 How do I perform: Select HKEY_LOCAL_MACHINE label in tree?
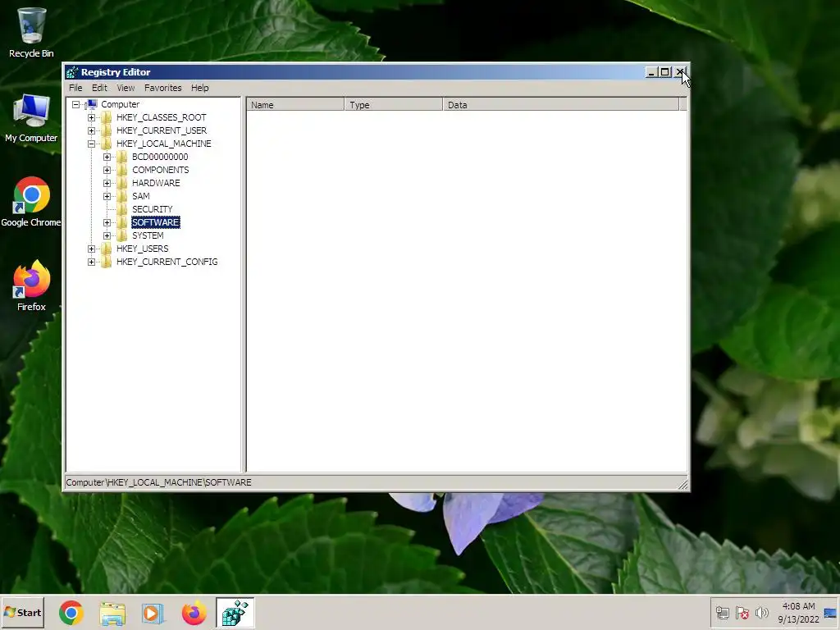coord(163,144)
